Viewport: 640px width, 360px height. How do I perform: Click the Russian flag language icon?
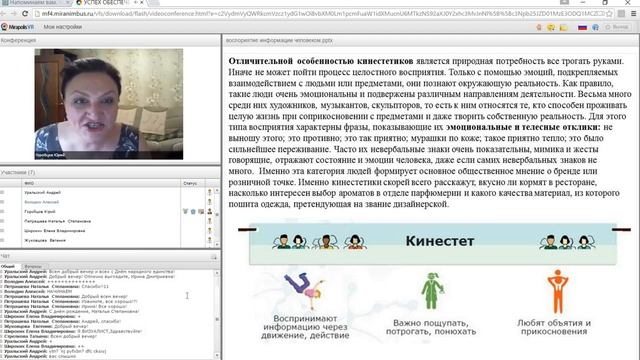click(x=582, y=27)
